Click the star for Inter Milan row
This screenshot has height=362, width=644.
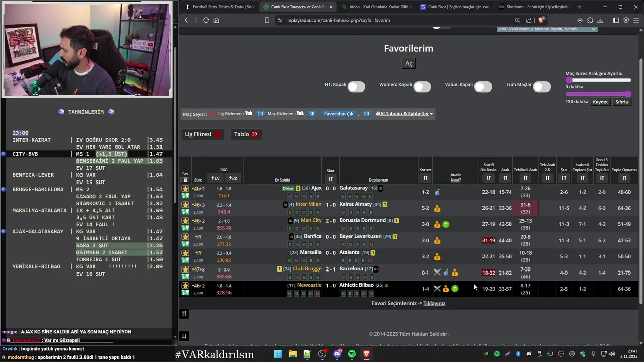[x=185, y=205]
